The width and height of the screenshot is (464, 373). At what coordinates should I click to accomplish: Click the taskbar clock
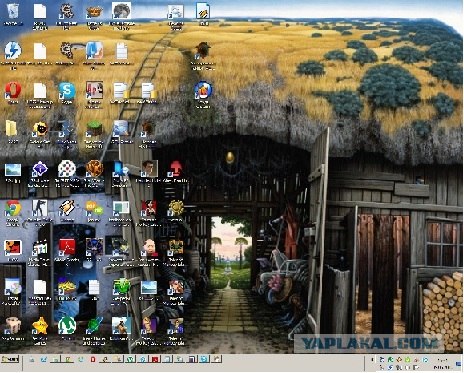443,363
